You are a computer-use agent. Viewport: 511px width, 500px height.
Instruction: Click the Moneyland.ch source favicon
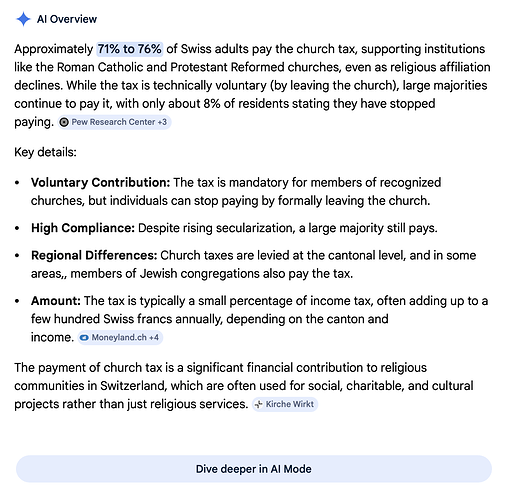point(84,338)
